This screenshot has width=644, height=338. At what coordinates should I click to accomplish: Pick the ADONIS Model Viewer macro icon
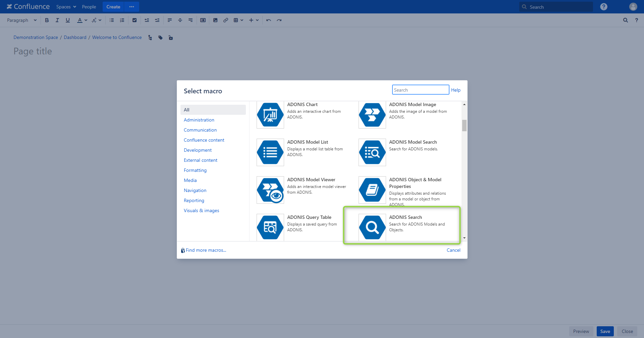click(x=270, y=190)
